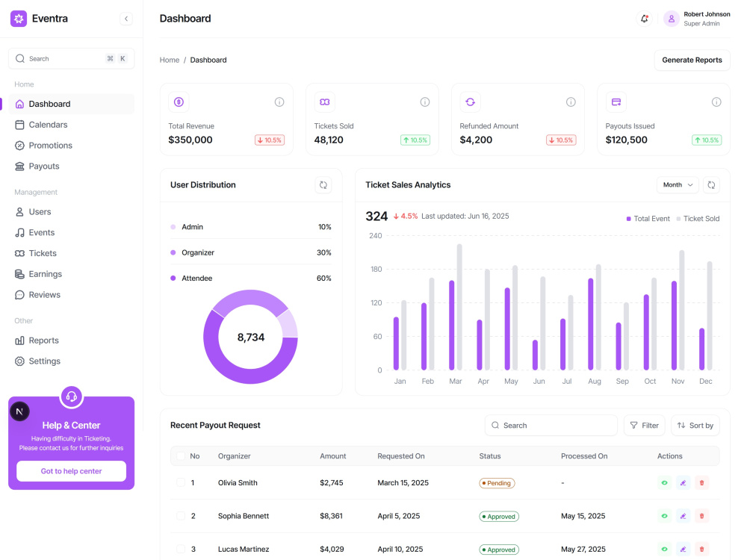The width and height of the screenshot is (747, 560).
Task: Click the amount $8,361
Action: pyautogui.click(x=331, y=516)
